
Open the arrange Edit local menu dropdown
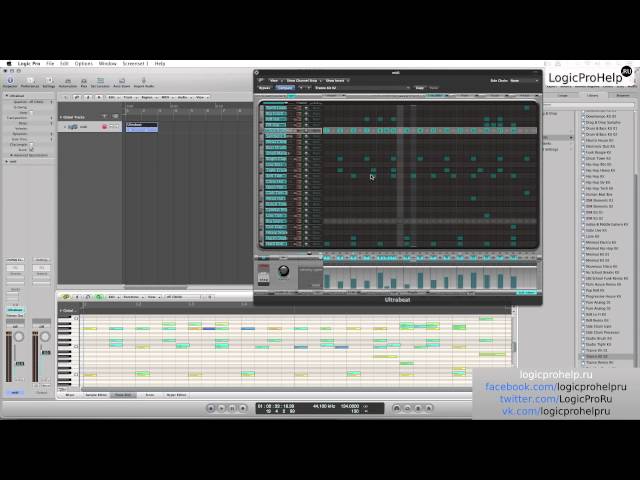(x=113, y=98)
